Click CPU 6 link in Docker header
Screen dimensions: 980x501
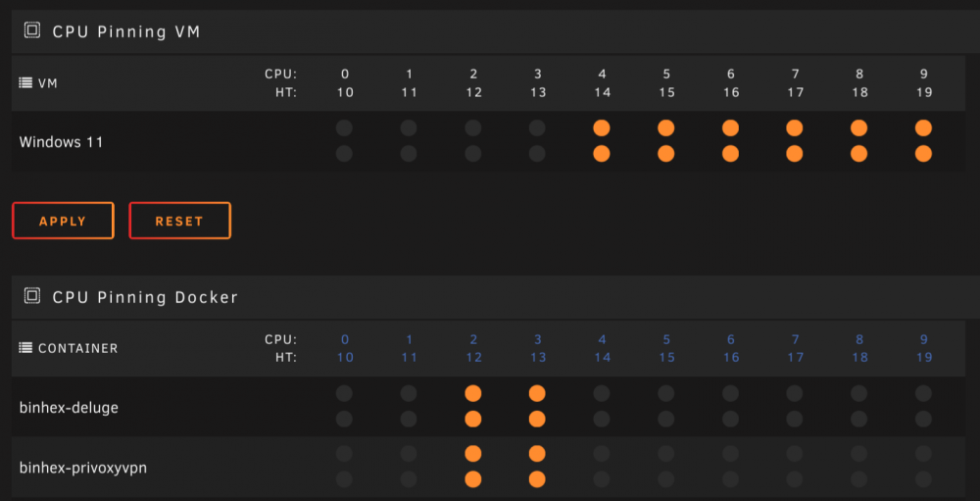coord(731,339)
